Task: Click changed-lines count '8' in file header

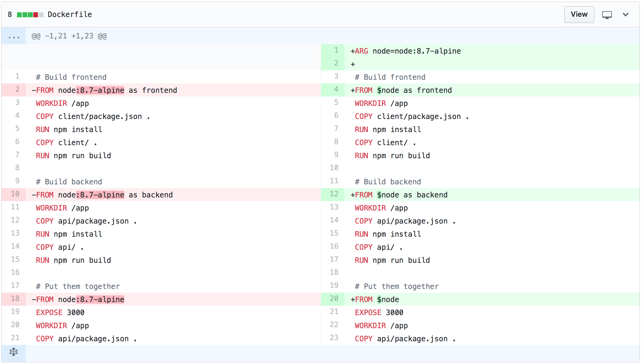Action: pyautogui.click(x=10, y=14)
